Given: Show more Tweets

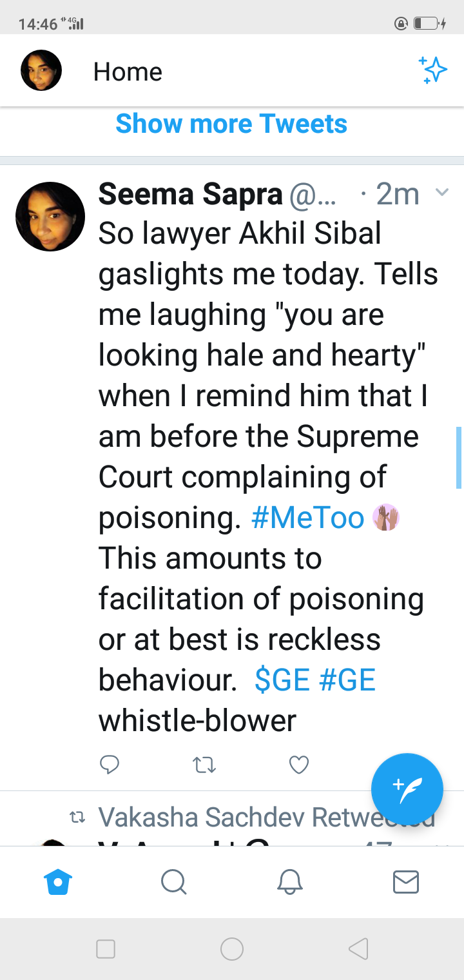Looking at the screenshot, I should 231,123.
